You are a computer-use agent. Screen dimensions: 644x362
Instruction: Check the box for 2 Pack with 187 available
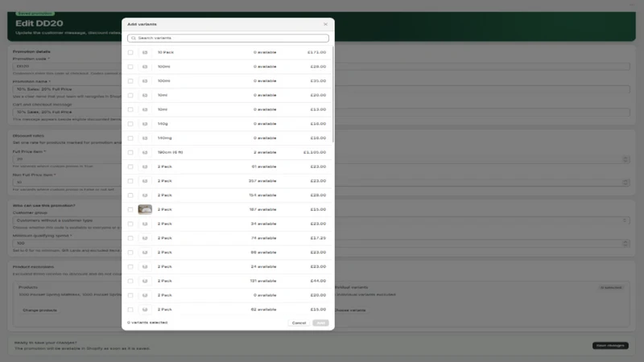click(x=130, y=210)
